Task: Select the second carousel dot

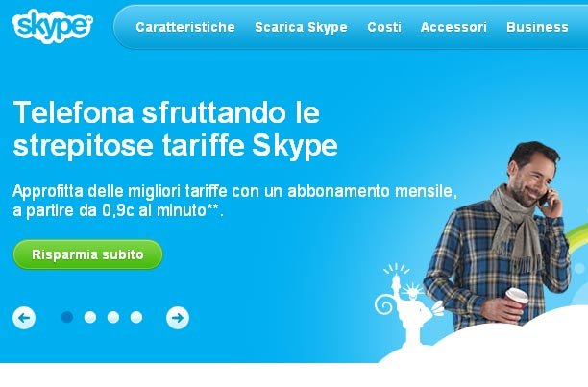Action: tap(90, 317)
